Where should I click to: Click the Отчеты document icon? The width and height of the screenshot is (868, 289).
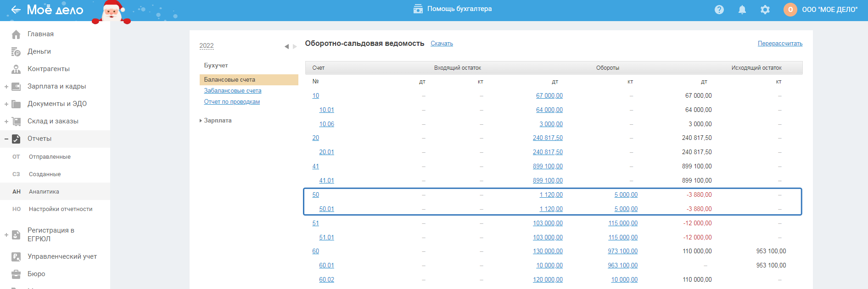coord(16,139)
